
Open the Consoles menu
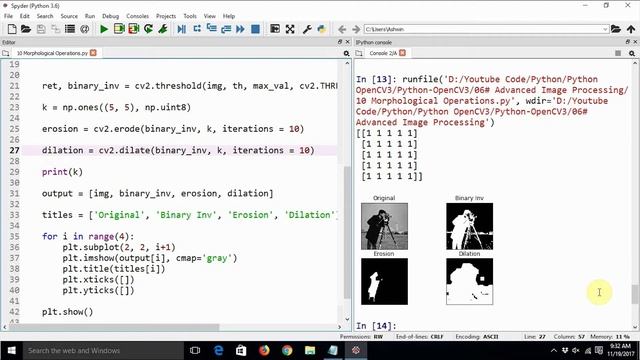click(x=138, y=16)
